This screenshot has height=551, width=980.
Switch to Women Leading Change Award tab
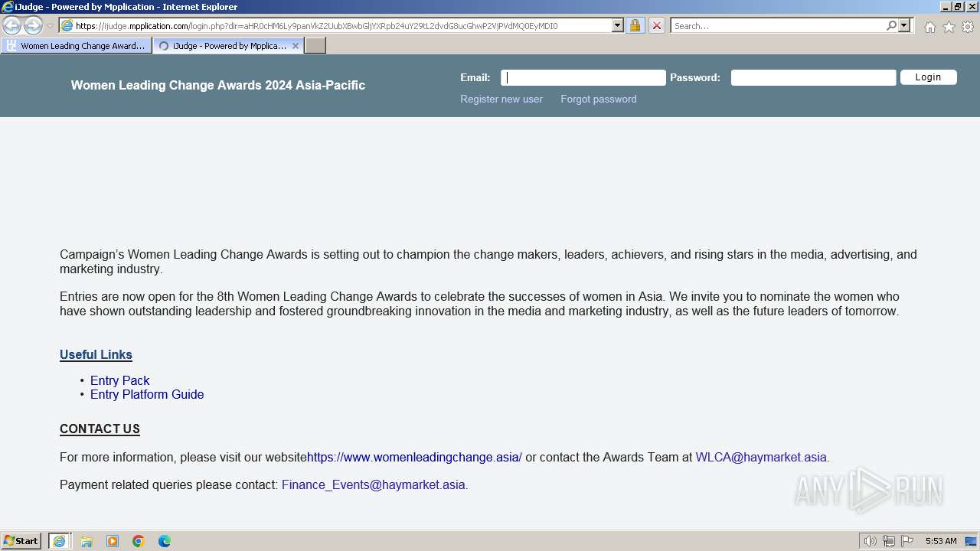[x=76, y=46]
